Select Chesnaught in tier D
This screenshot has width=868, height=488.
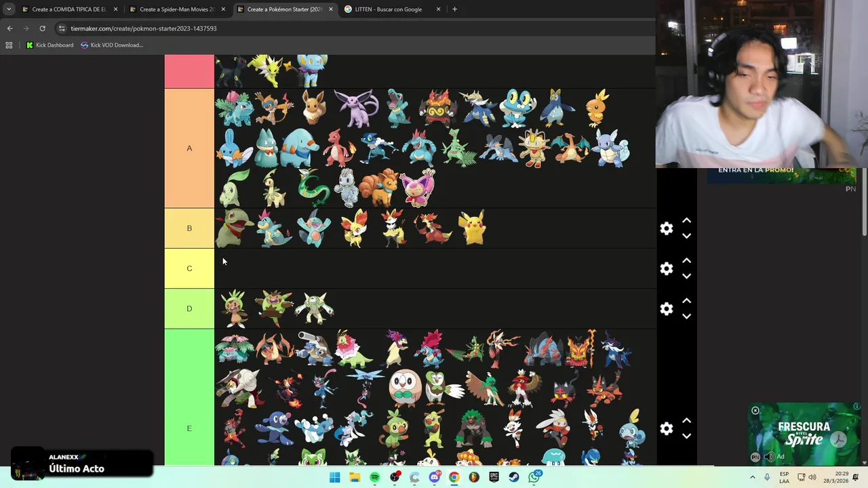[315, 308]
